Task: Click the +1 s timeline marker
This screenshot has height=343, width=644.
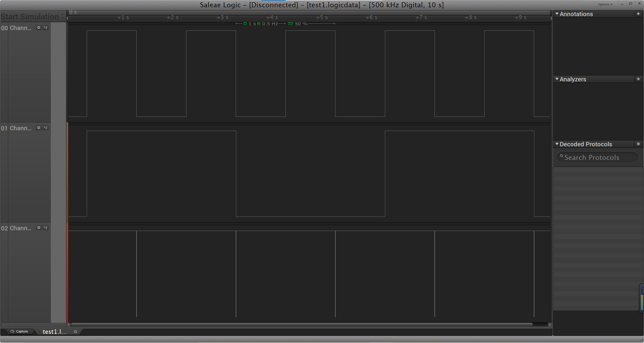Action: coord(123,17)
